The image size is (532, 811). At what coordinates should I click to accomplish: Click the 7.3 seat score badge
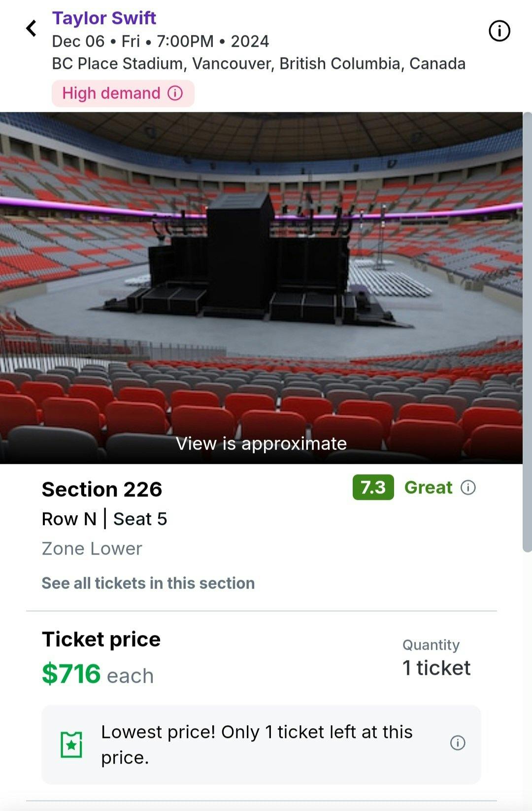[x=373, y=488]
